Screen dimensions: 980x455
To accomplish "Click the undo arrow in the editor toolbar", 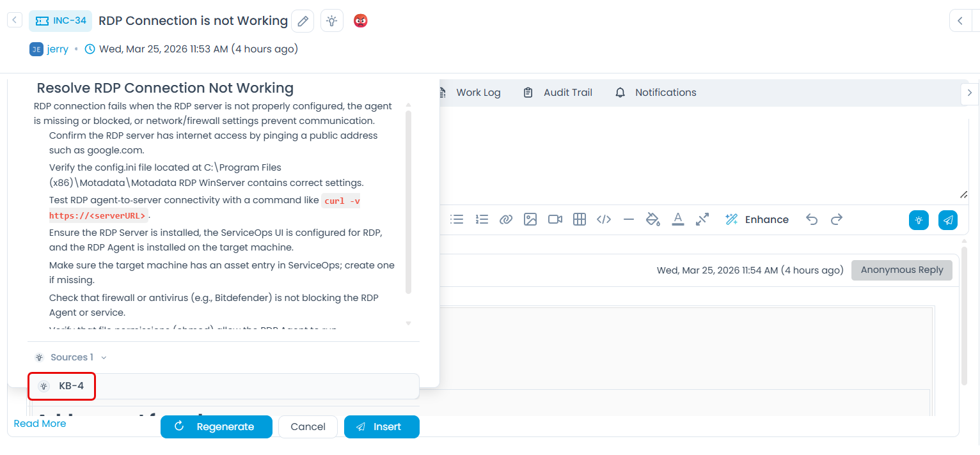I will (812, 219).
